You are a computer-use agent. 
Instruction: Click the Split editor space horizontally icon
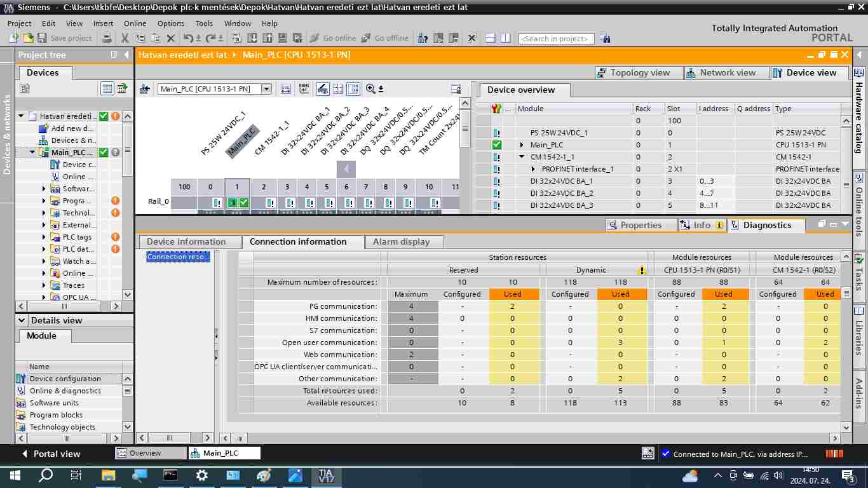[491, 38]
